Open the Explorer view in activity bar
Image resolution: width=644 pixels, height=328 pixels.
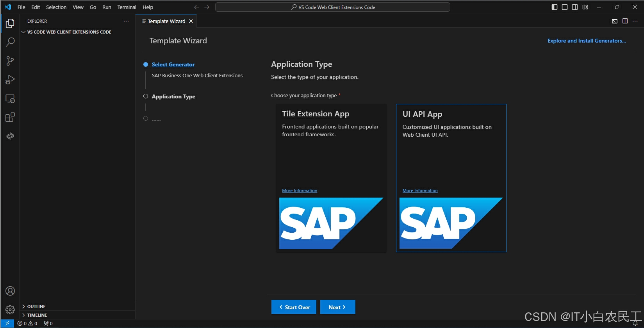[10, 23]
